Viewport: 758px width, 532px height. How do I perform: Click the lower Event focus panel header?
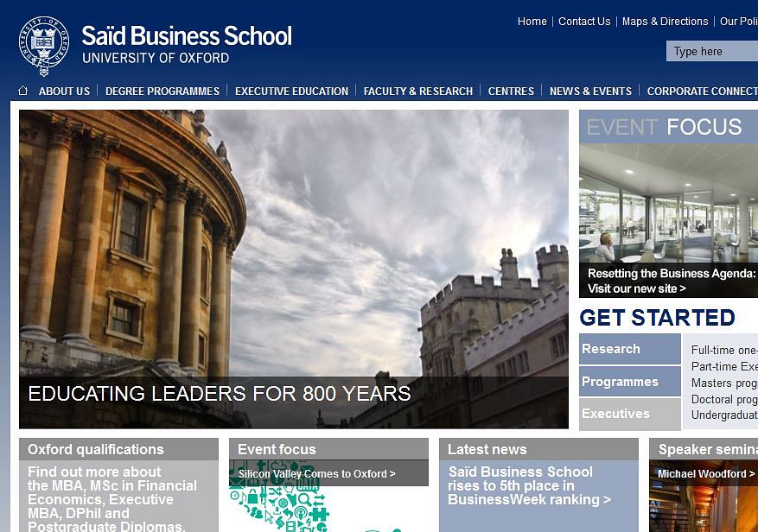[x=328, y=449]
